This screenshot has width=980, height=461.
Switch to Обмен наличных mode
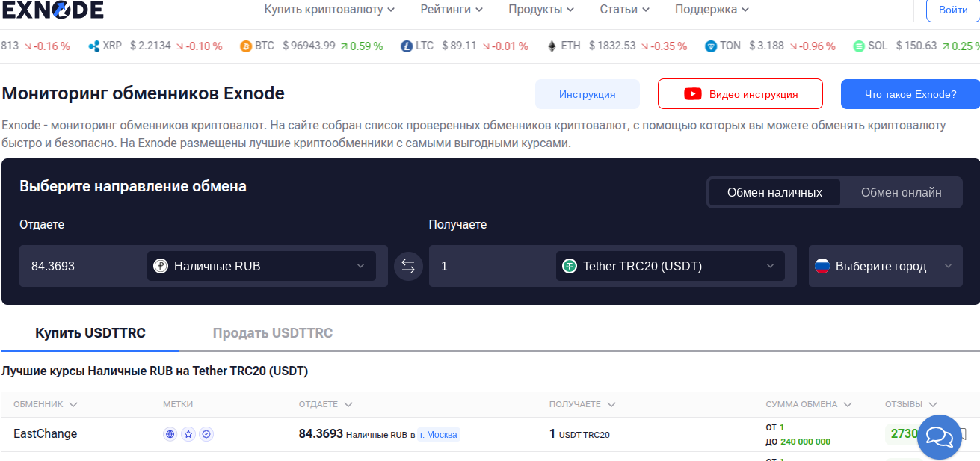click(x=774, y=192)
